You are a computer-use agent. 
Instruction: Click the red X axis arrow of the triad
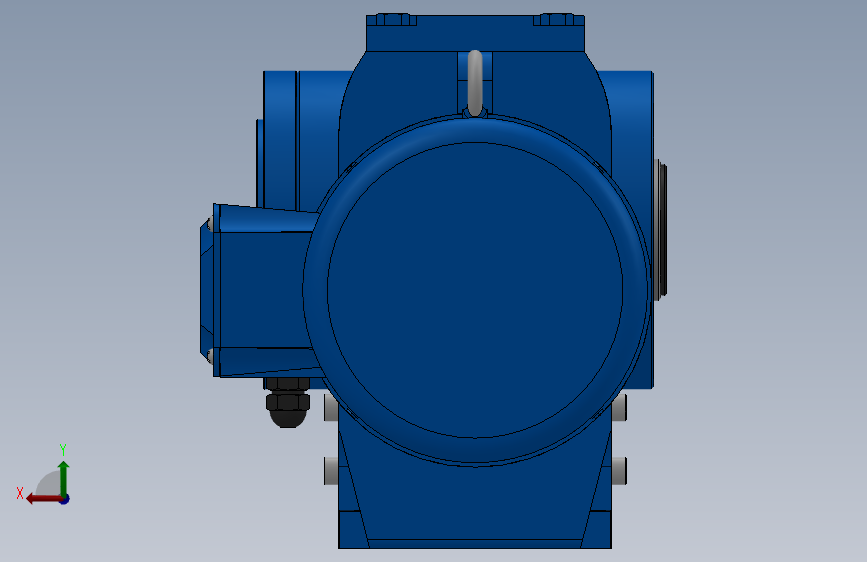43,499
